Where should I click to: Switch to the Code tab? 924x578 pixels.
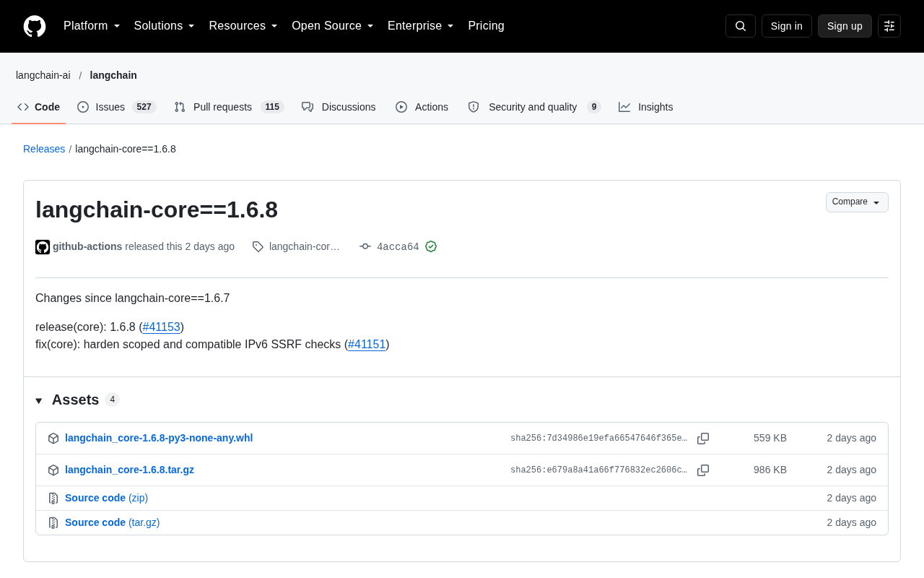[39, 107]
